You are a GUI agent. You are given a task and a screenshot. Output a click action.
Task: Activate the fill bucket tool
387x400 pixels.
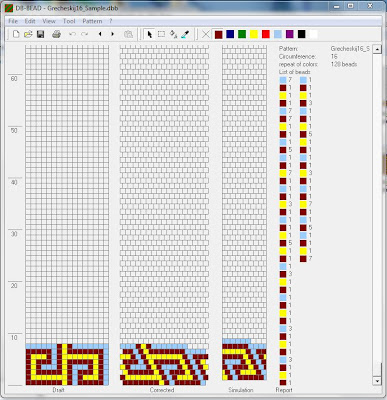click(173, 34)
